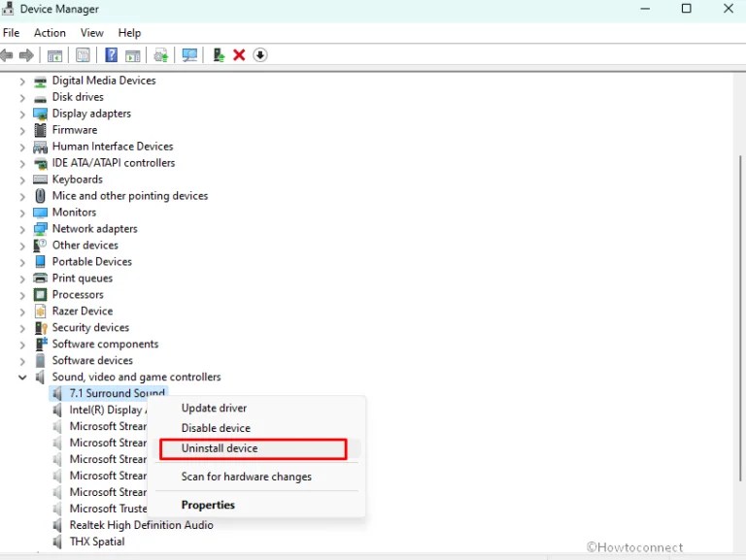Open the Help menu

coord(129,33)
